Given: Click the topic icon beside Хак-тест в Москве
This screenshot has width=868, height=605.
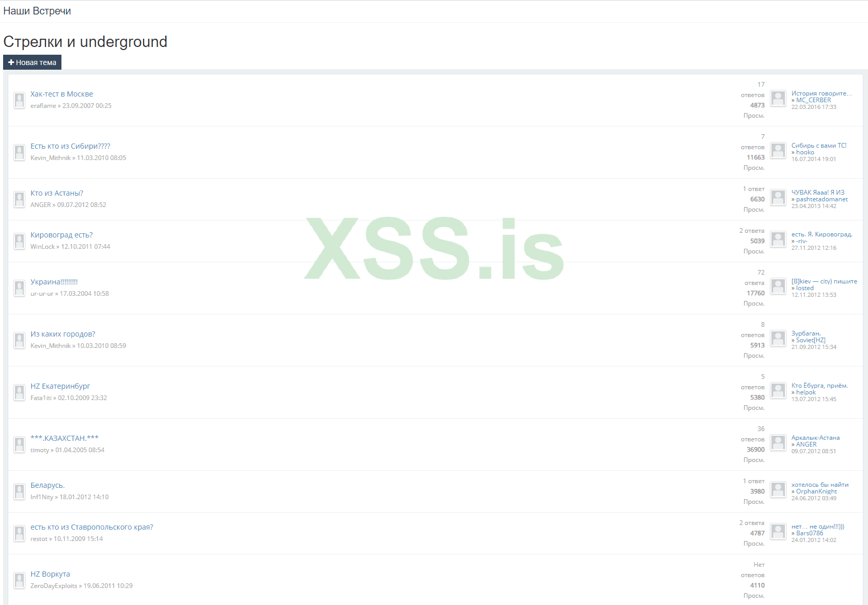Looking at the screenshot, I should coord(19,100).
